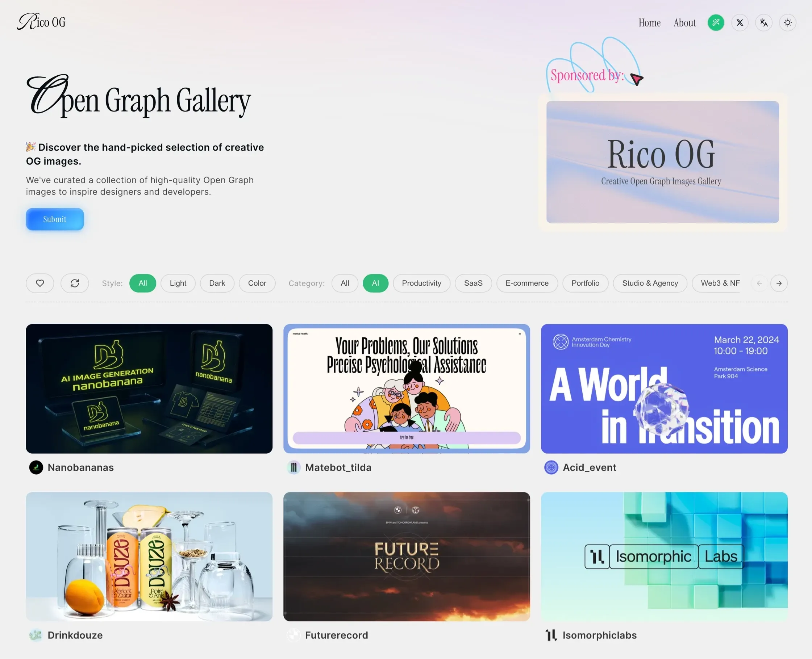812x659 pixels.
Task: Filter by SaaS category
Action: 473,283
